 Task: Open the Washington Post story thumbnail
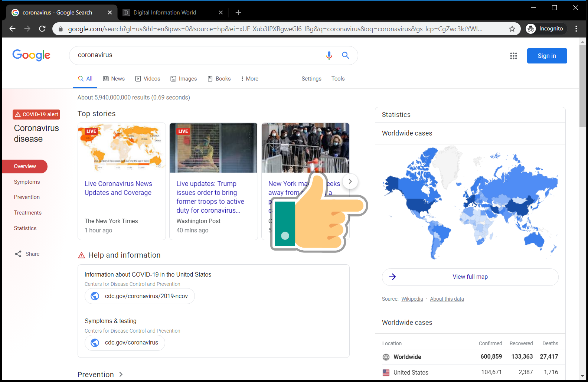click(x=213, y=148)
